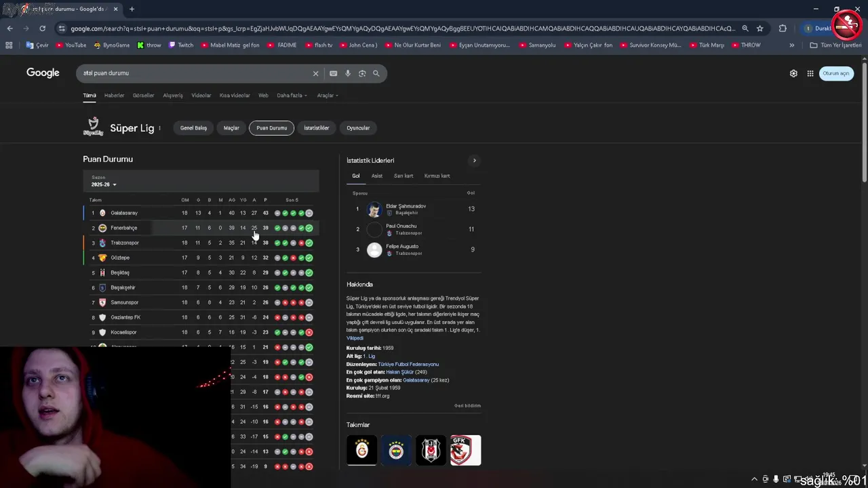Open the İstatistikler chip

pyautogui.click(x=317, y=128)
